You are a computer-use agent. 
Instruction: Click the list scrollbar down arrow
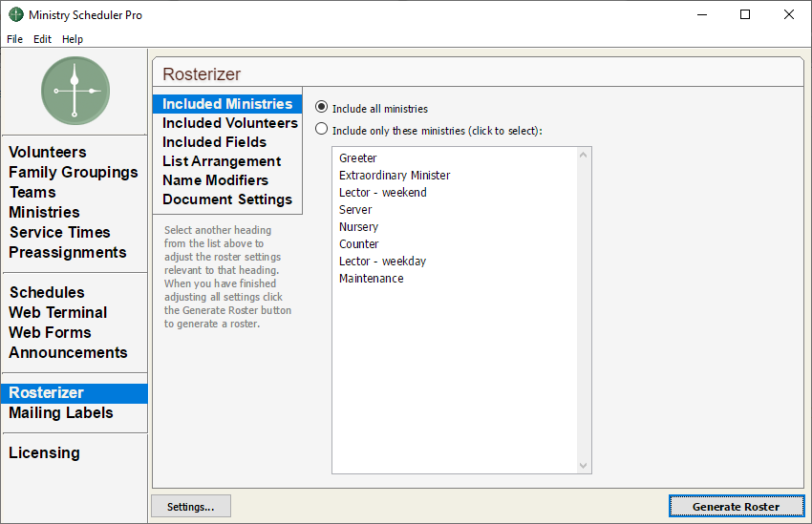coord(583,466)
